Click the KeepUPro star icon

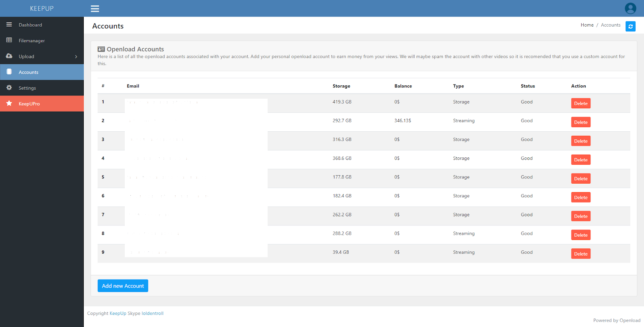[9, 103]
